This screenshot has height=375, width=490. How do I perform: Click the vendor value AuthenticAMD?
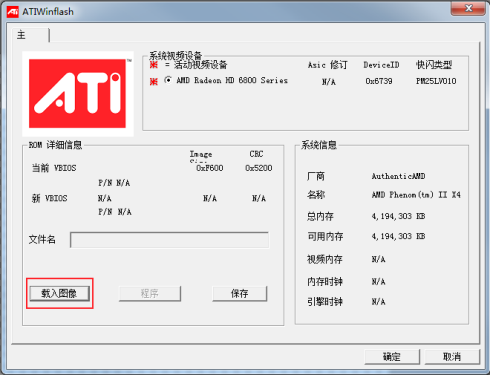tap(398, 176)
